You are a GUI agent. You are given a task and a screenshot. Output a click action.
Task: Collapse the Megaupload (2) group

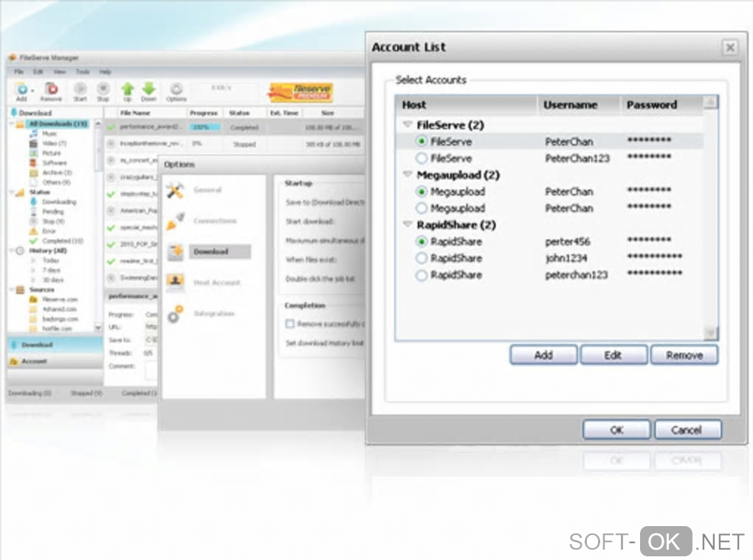[x=408, y=175]
